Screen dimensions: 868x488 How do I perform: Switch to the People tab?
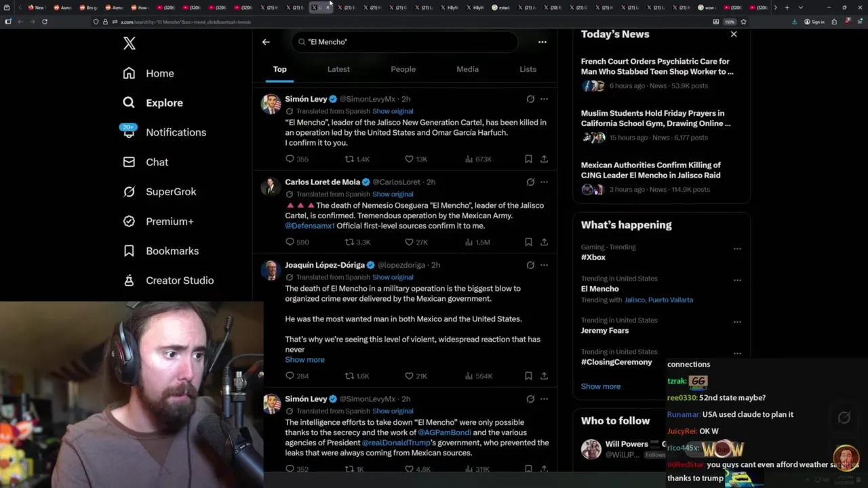403,69
